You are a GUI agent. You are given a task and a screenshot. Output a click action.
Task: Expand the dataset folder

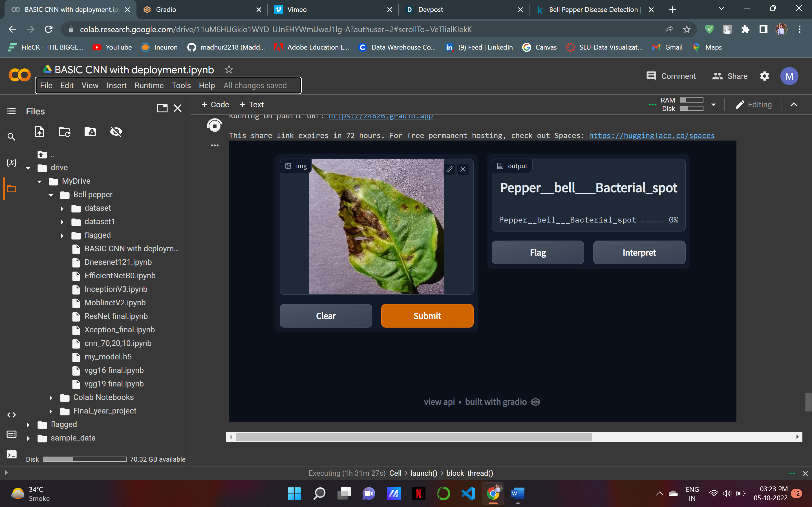62,208
